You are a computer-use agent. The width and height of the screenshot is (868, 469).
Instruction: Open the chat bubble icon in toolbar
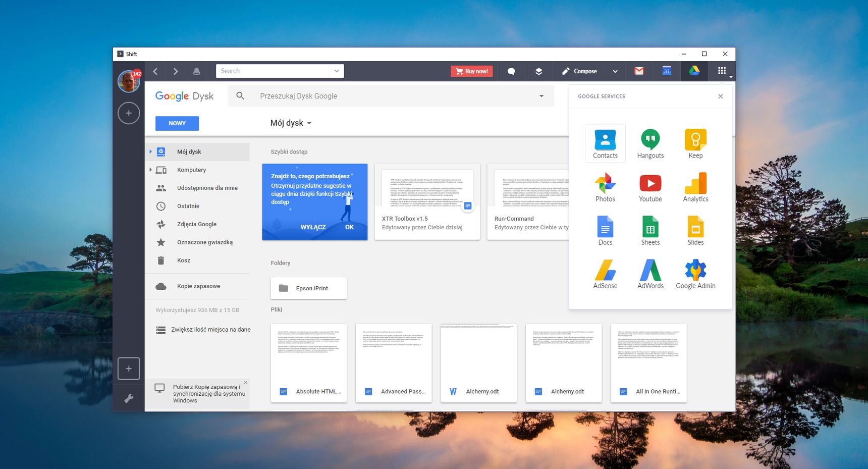point(511,71)
